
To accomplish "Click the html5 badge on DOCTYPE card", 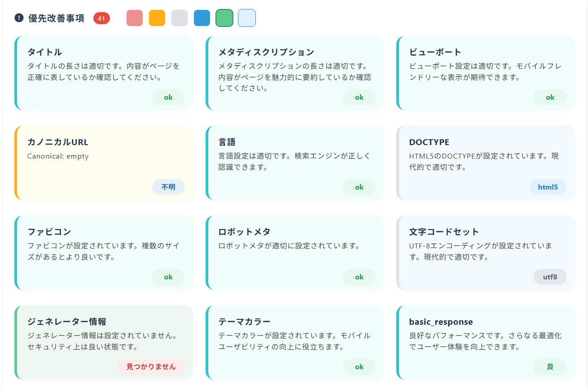I will pos(548,187).
